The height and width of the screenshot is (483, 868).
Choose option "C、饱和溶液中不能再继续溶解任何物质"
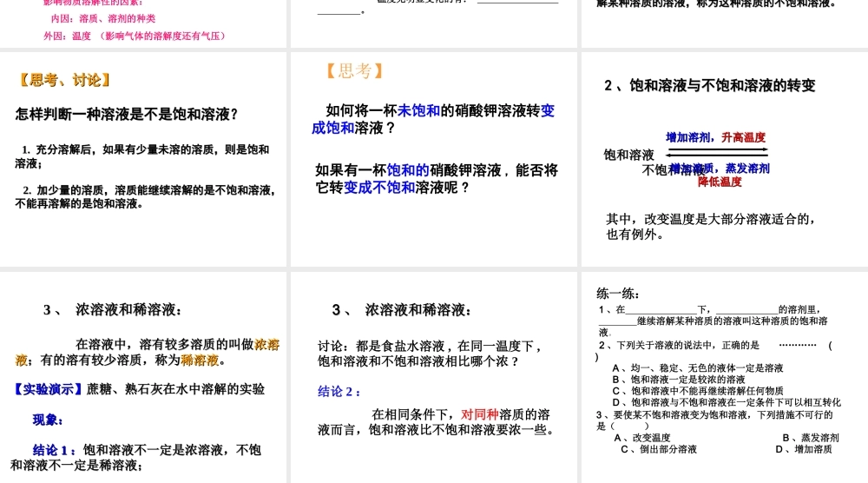pyautogui.click(x=698, y=391)
